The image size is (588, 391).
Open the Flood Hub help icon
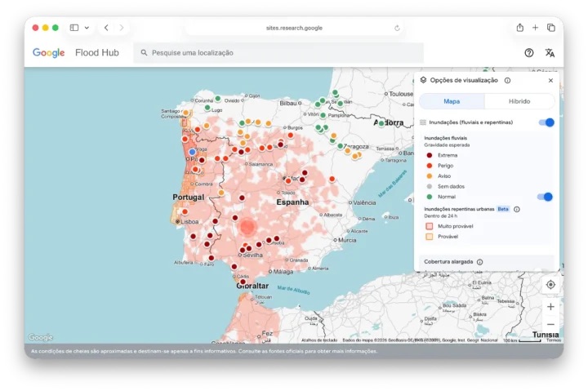[x=529, y=52]
